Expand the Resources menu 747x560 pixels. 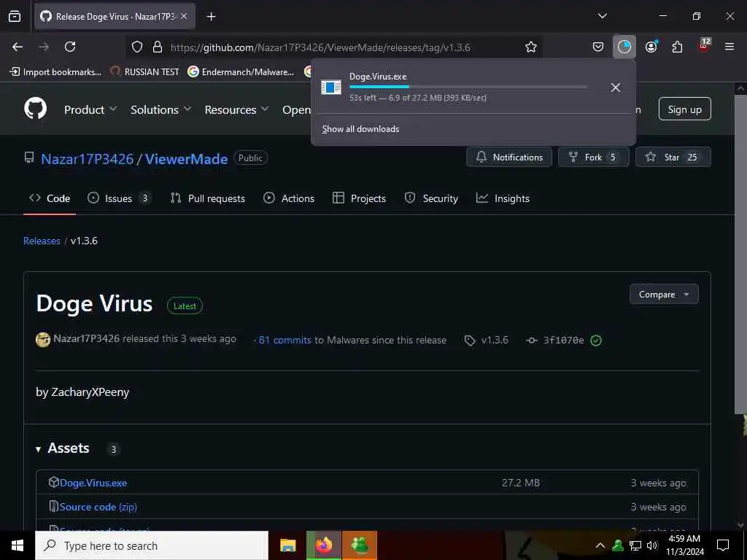(236, 109)
